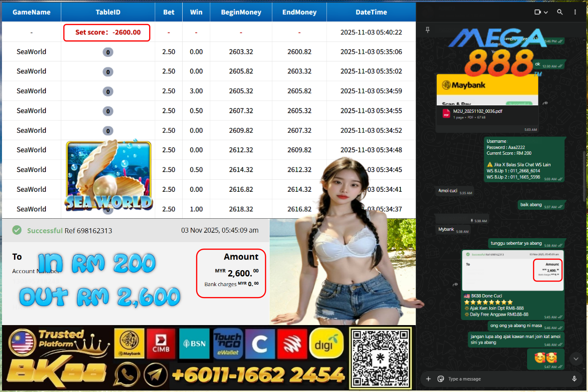Open the emoji and sticker picker
Viewport: 588px width, 392px height.
coord(440,379)
